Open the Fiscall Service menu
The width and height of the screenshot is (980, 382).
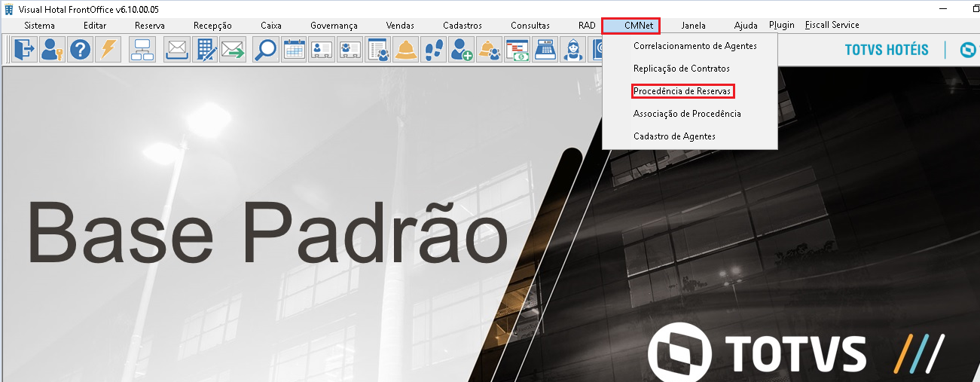click(x=832, y=25)
